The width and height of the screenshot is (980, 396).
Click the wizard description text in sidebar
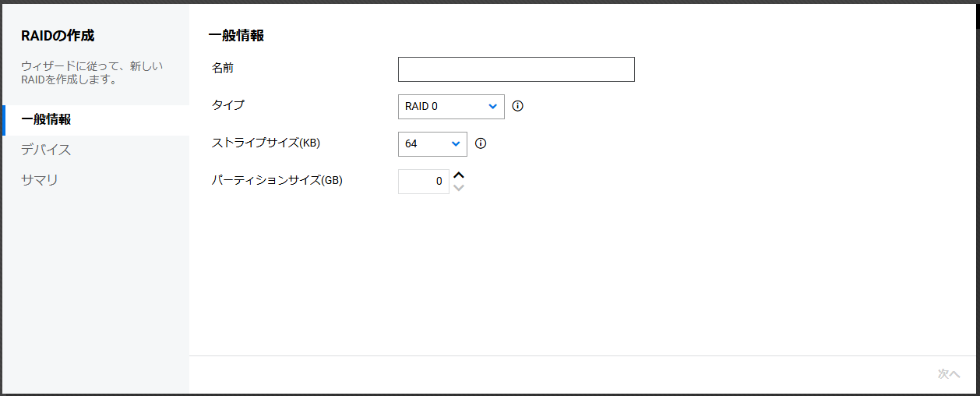92,72
